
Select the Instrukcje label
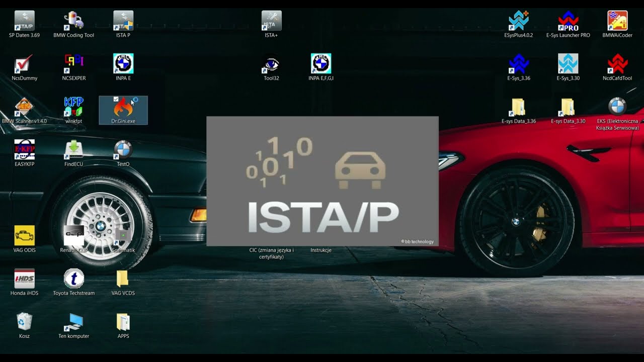pyautogui.click(x=321, y=250)
